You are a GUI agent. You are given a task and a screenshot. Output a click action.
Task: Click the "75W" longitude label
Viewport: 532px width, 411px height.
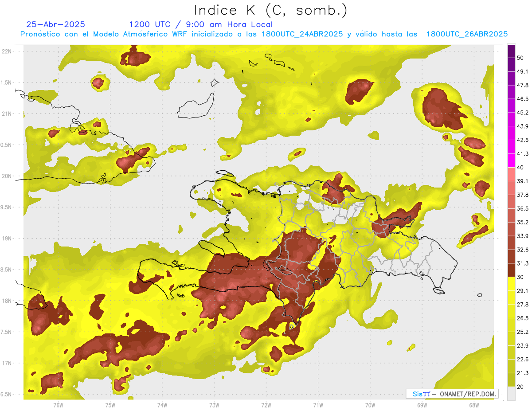click(110, 405)
